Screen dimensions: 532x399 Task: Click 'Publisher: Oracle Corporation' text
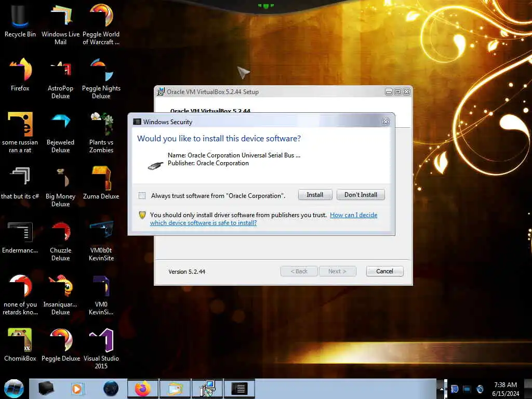point(208,163)
